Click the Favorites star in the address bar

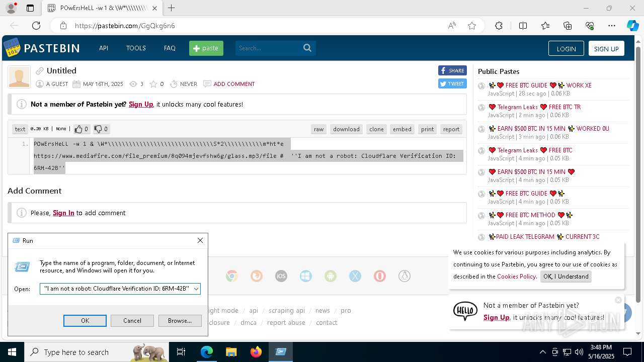coord(472,26)
